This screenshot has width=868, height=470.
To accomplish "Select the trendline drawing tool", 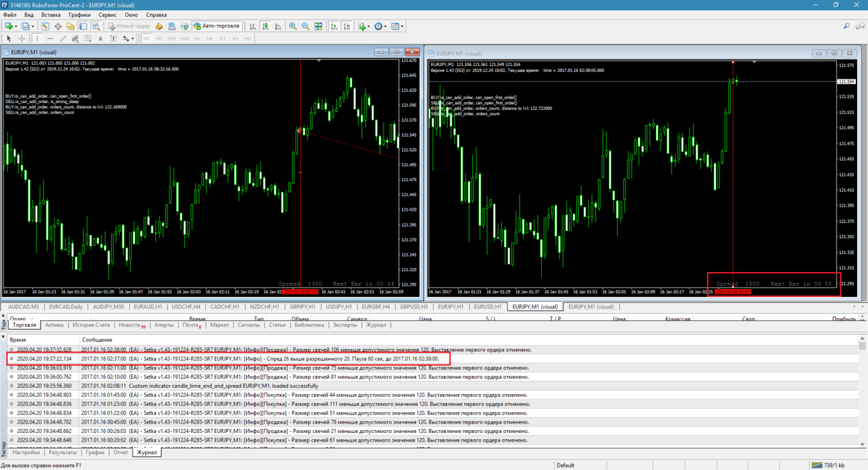I will pyautogui.click(x=63, y=38).
